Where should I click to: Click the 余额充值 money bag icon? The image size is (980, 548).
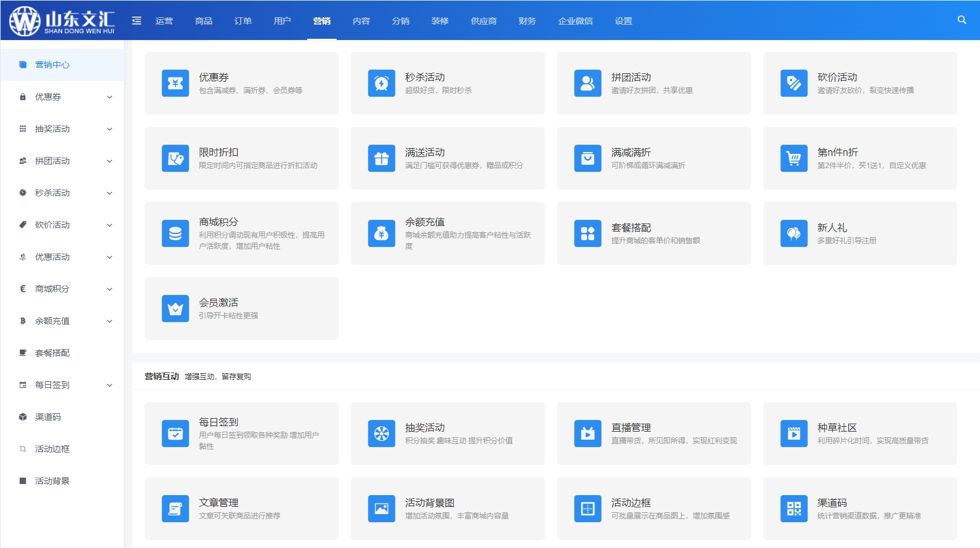pyautogui.click(x=382, y=233)
